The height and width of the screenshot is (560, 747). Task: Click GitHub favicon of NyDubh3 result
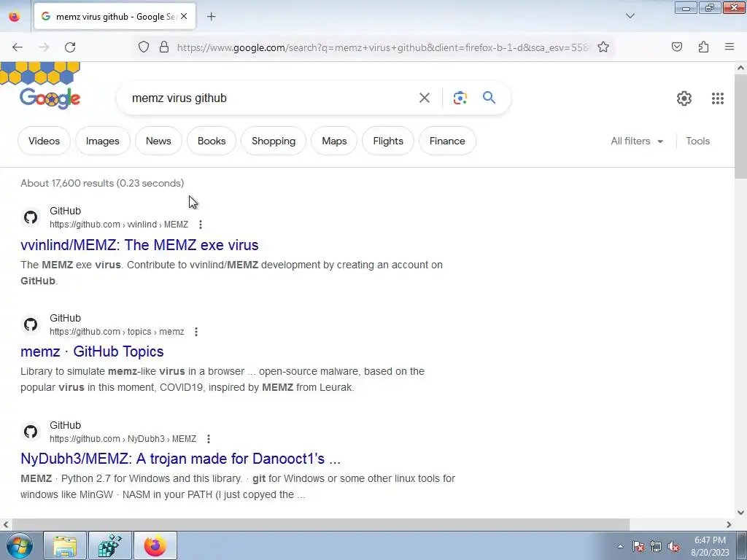click(x=31, y=432)
